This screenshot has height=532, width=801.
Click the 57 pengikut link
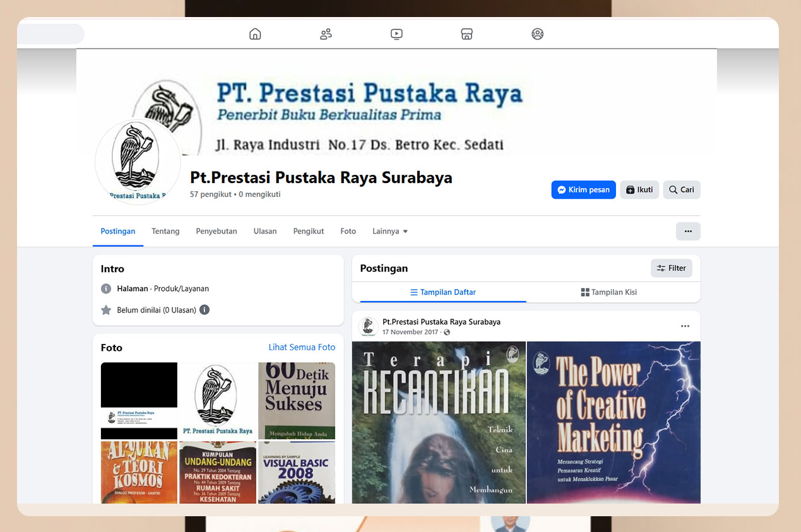click(211, 194)
